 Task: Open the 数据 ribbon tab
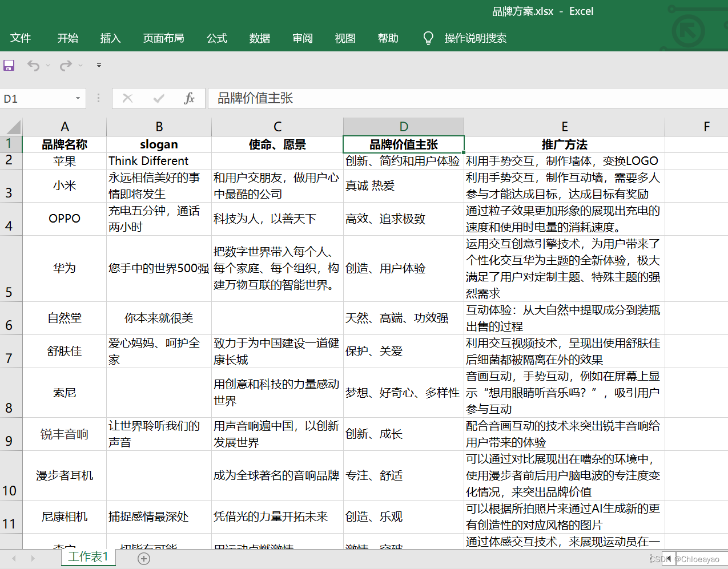tap(260, 38)
